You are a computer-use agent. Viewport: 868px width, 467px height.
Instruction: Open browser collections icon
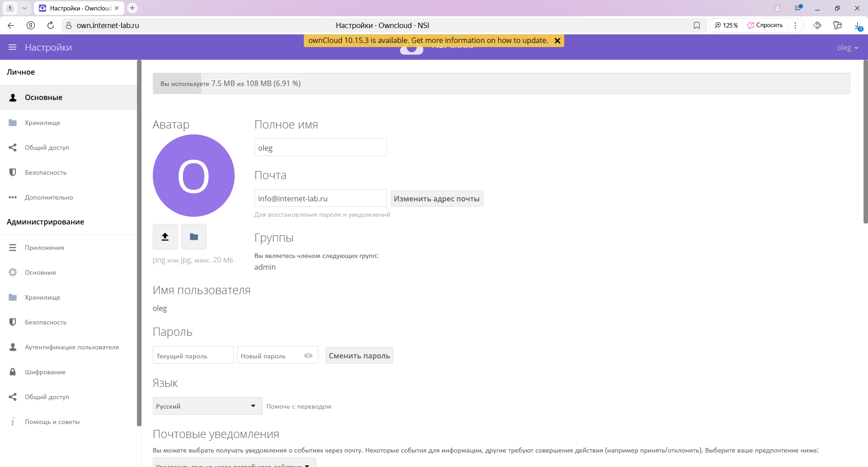pos(837,25)
